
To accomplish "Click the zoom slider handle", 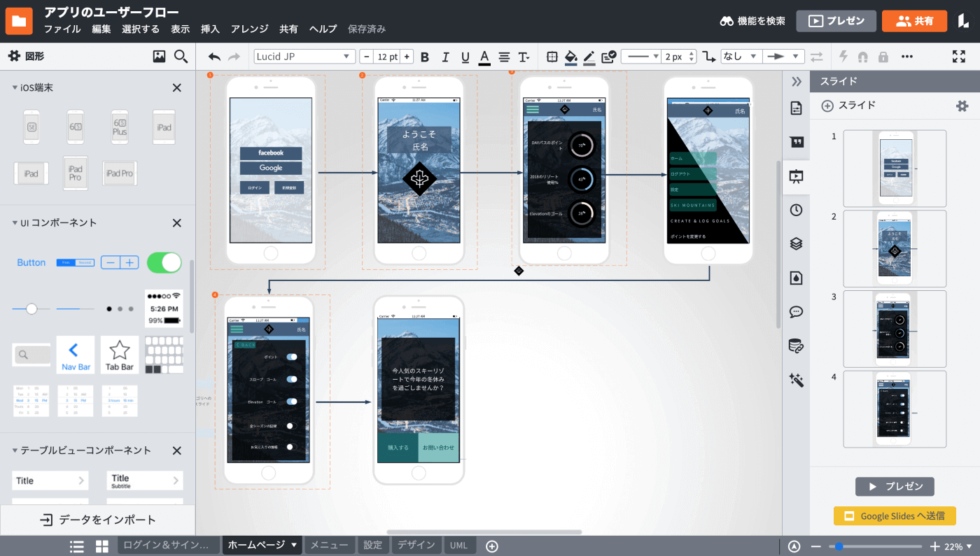I will point(838,546).
